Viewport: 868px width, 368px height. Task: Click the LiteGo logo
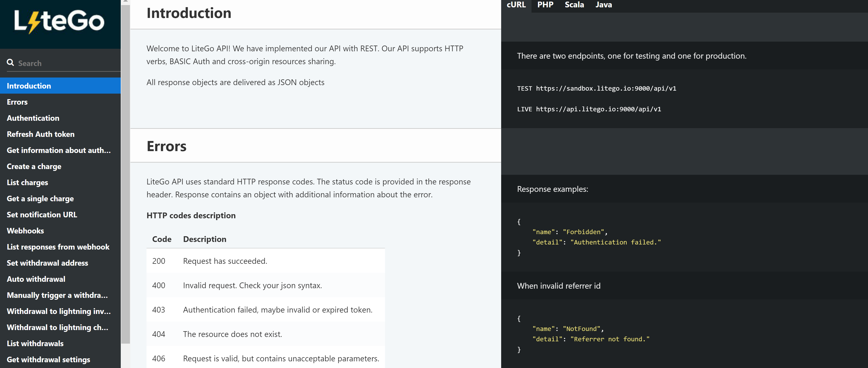click(x=59, y=21)
